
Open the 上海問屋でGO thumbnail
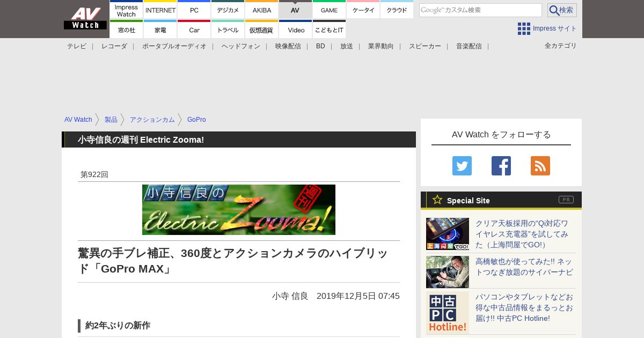[x=448, y=234]
